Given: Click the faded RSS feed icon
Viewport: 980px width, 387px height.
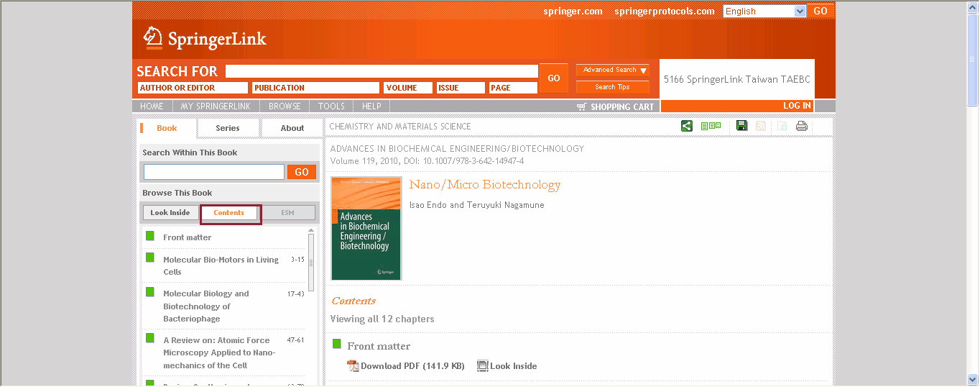Looking at the screenshot, I should tap(761, 126).
